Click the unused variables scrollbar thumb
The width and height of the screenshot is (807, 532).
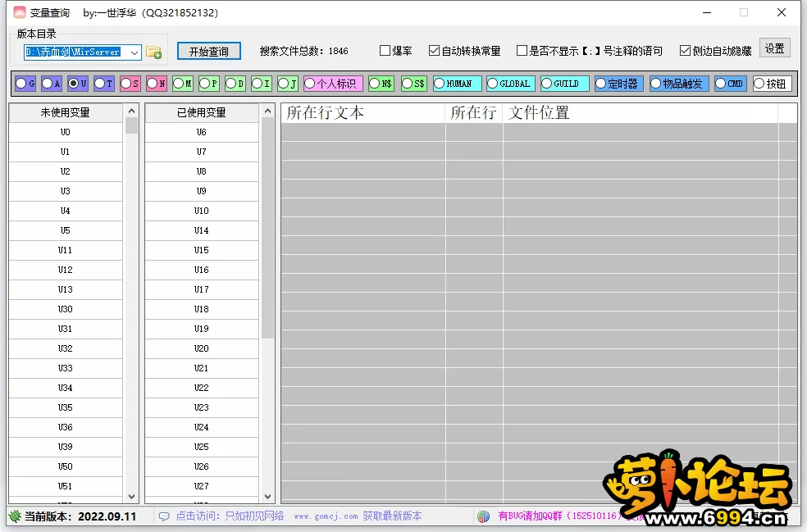coord(131,125)
